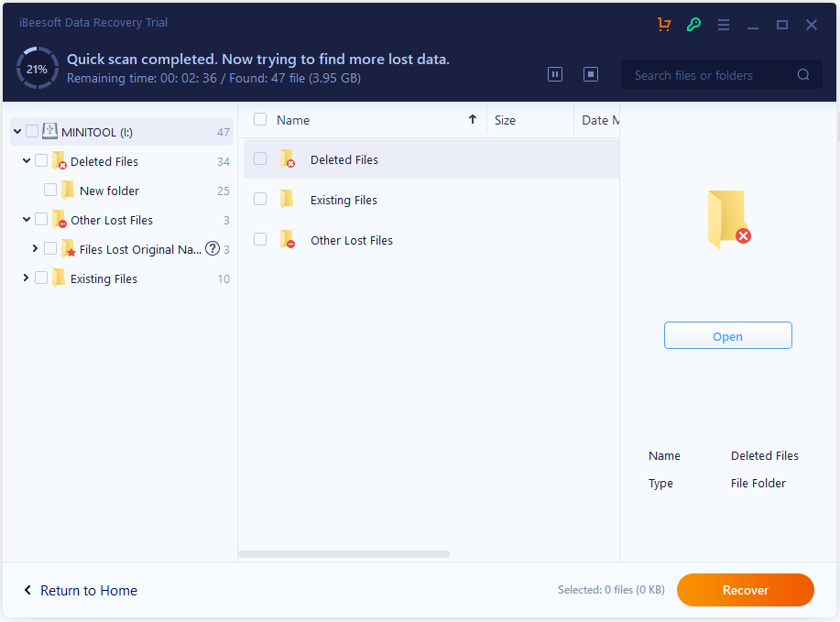Sort by Size column header
The width and height of the screenshot is (840, 622).
pyautogui.click(x=505, y=120)
